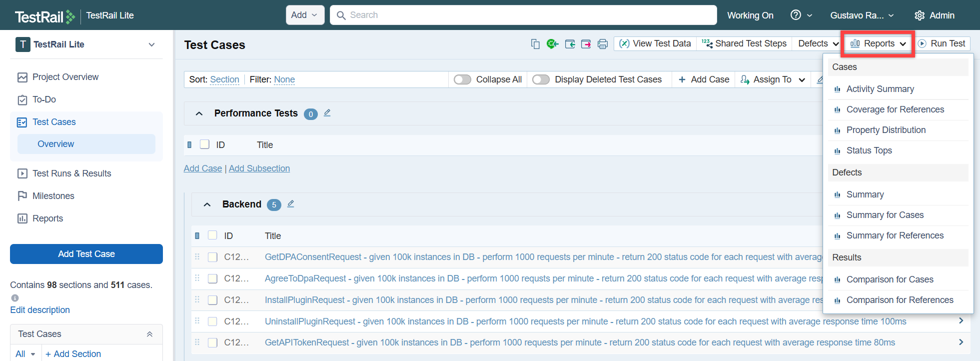Viewport: 980px width, 361px height.
Task: Open the help question mark icon
Action: tap(796, 15)
